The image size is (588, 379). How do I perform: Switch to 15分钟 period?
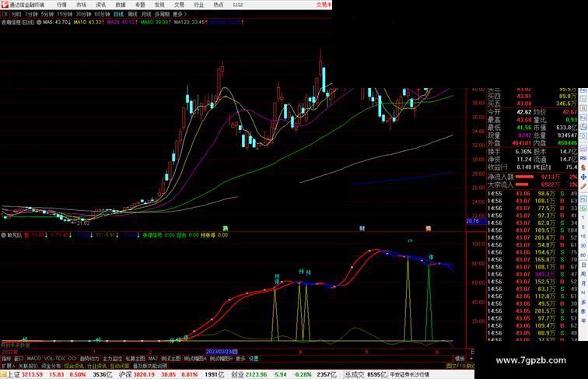pos(65,14)
